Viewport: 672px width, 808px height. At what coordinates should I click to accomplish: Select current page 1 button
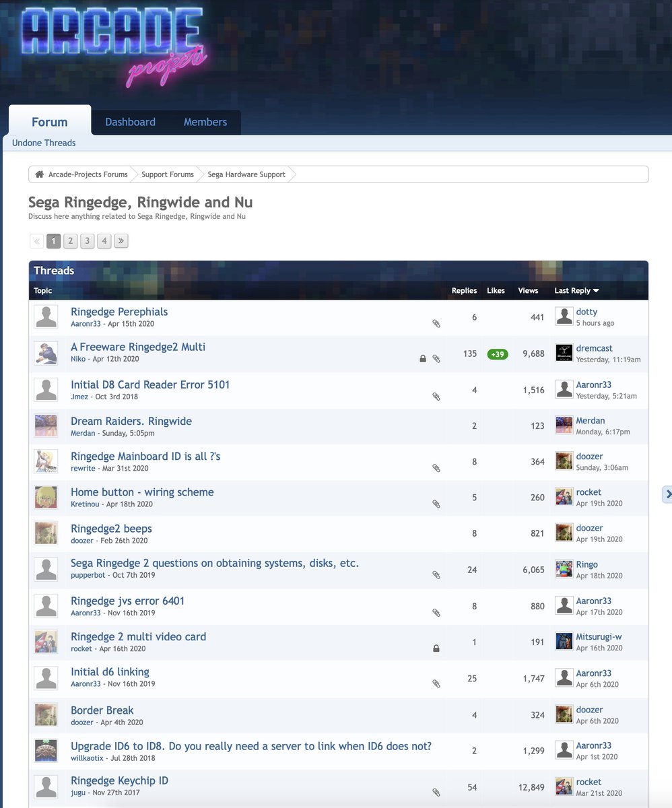(x=54, y=241)
